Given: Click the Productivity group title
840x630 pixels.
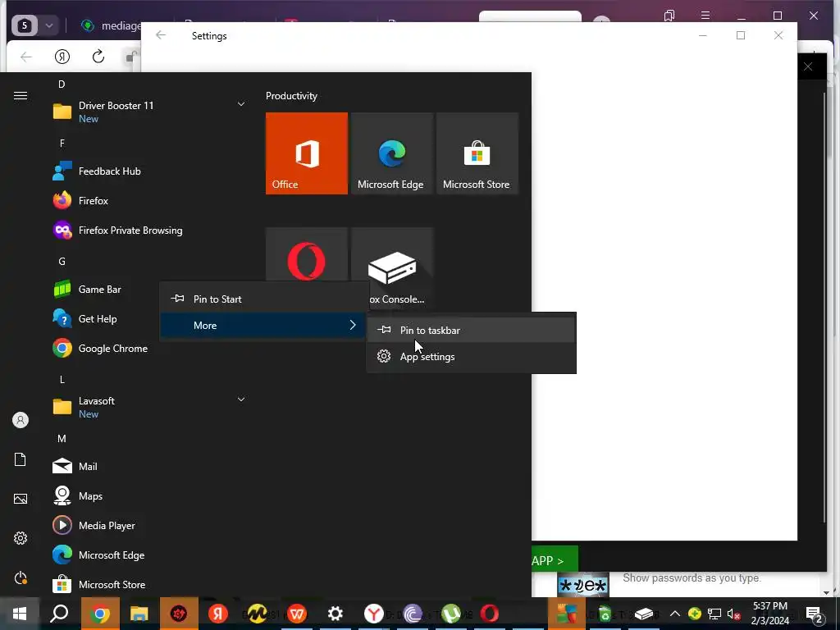Looking at the screenshot, I should pyautogui.click(x=291, y=96).
